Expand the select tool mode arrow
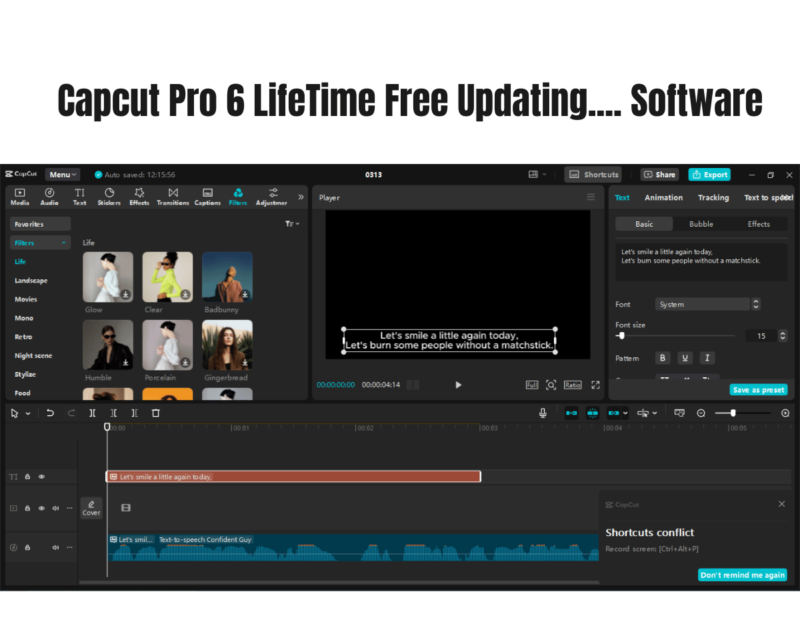800x640 pixels. tap(28, 413)
